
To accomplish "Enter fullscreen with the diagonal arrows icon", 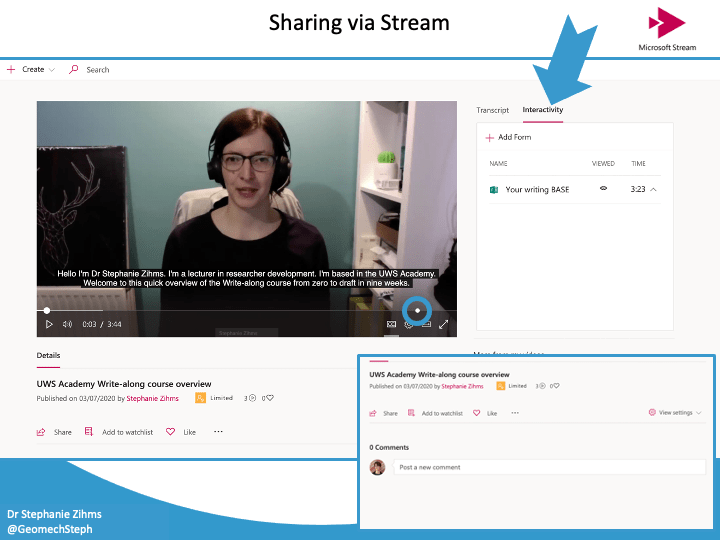I will (444, 325).
